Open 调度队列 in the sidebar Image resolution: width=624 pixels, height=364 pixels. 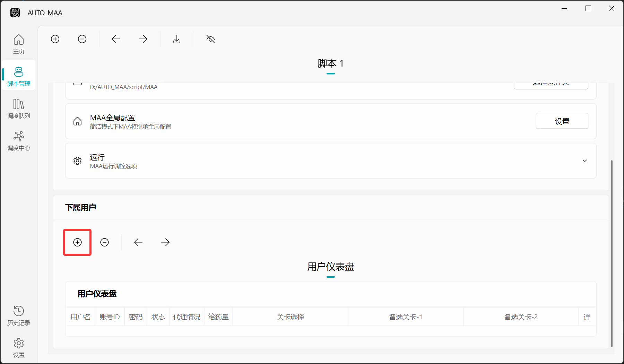(19, 109)
